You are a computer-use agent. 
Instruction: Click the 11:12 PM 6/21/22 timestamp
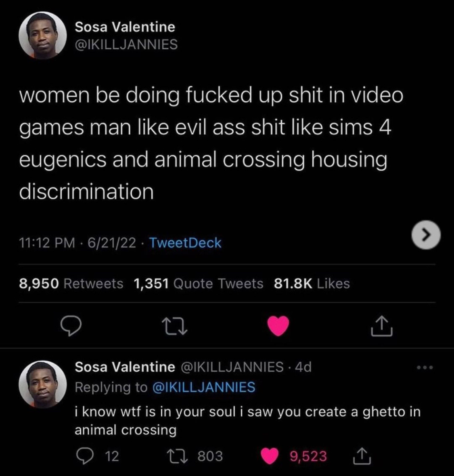point(77,243)
